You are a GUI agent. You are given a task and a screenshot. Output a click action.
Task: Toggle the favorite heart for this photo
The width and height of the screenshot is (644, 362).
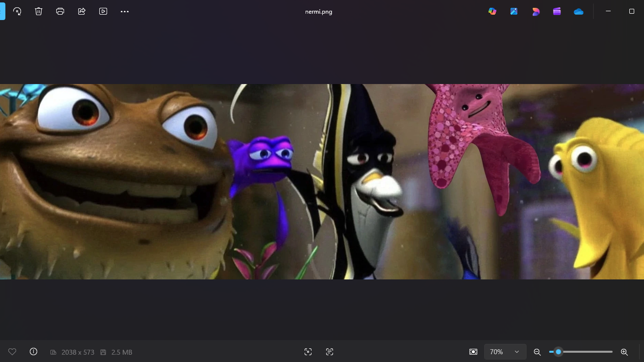tap(12, 352)
